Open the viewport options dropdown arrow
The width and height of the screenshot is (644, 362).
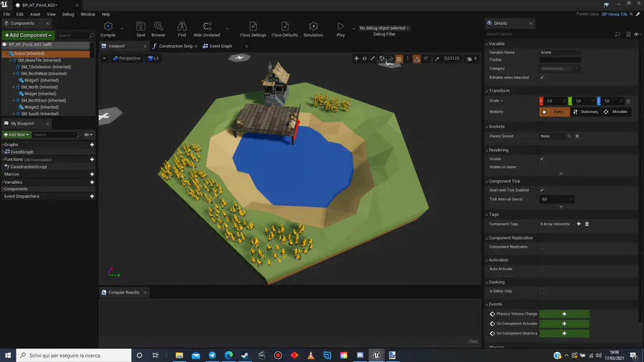coord(104,58)
